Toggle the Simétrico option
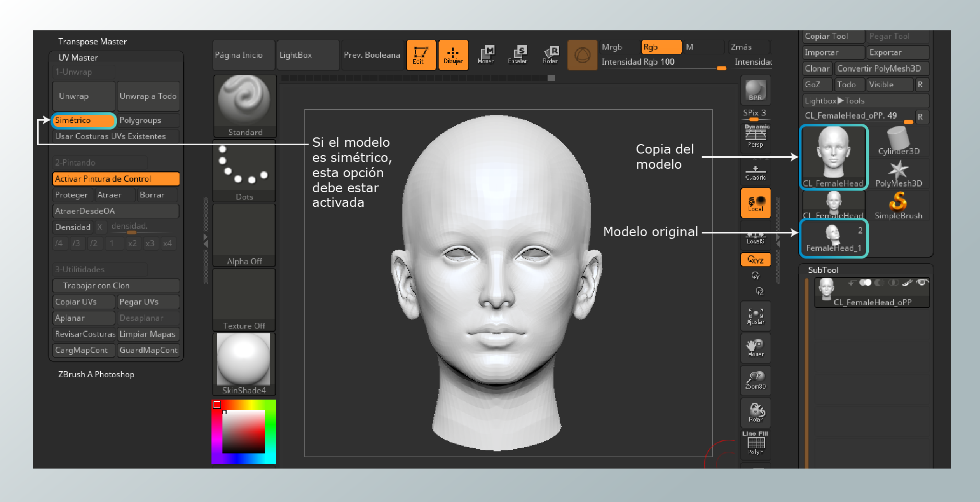This screenshot has height=502, width=980. point(84,121)
